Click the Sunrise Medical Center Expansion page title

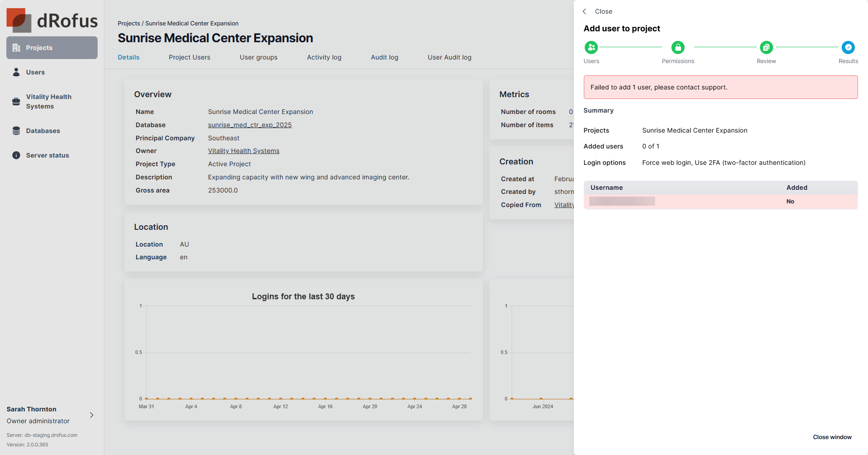215,38
